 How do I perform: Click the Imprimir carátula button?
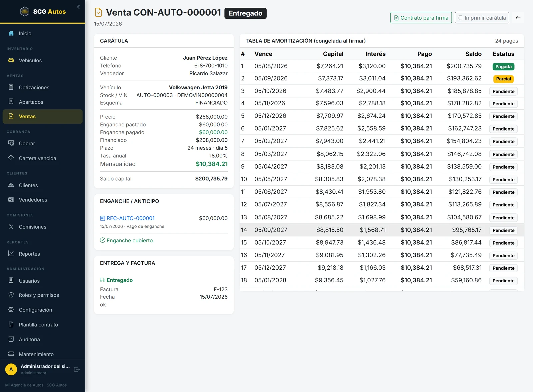pyautogui.click(x=482, y=18)
